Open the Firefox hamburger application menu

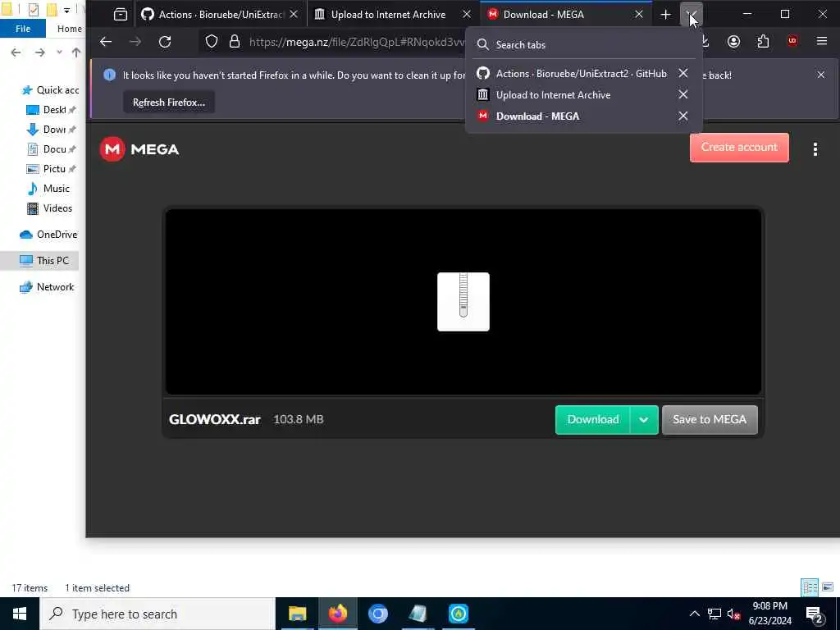[822, 41]
